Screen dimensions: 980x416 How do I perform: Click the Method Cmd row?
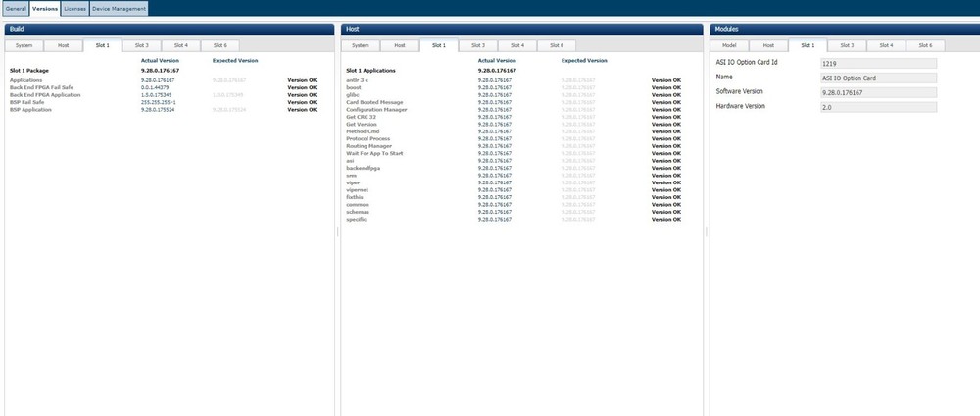coord(514,131)
